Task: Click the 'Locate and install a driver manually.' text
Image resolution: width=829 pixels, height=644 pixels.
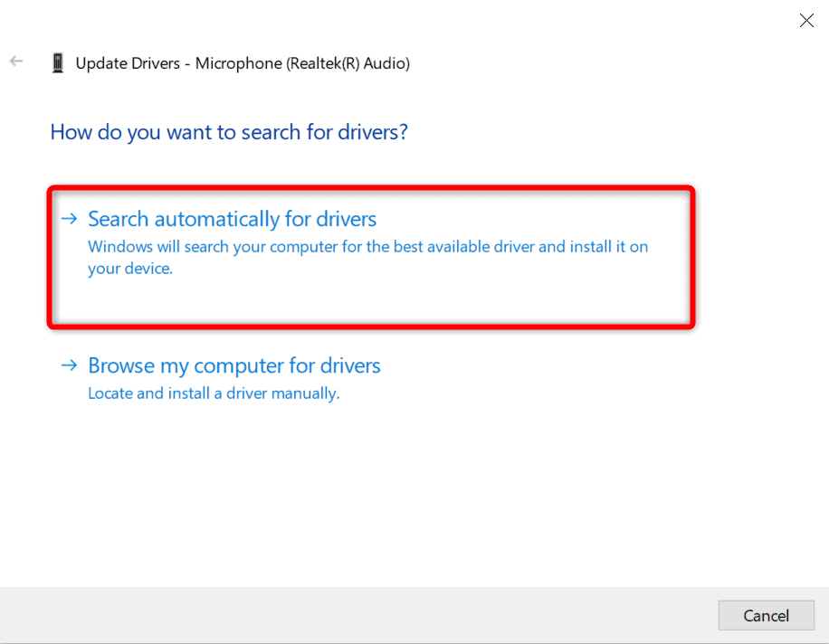Action: (x=214, y=393)
